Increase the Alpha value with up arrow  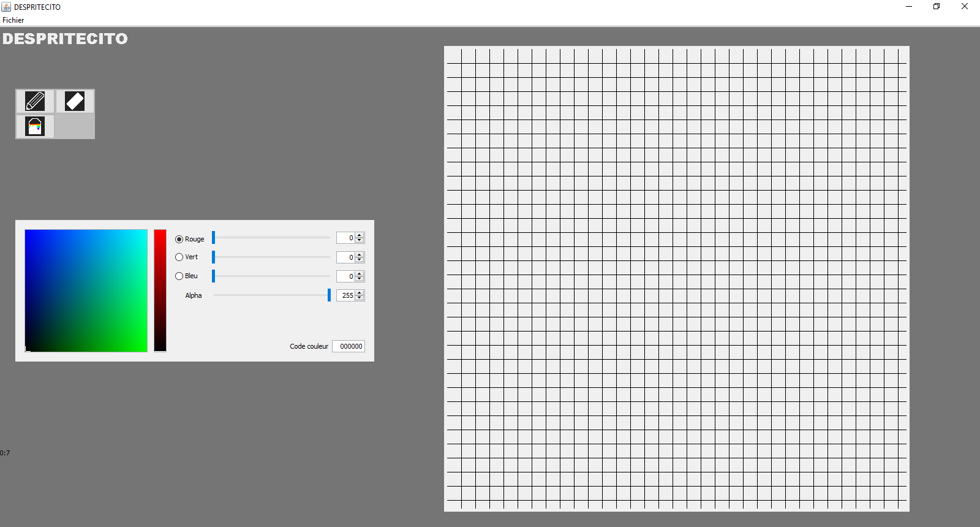(x=360, y=292)
